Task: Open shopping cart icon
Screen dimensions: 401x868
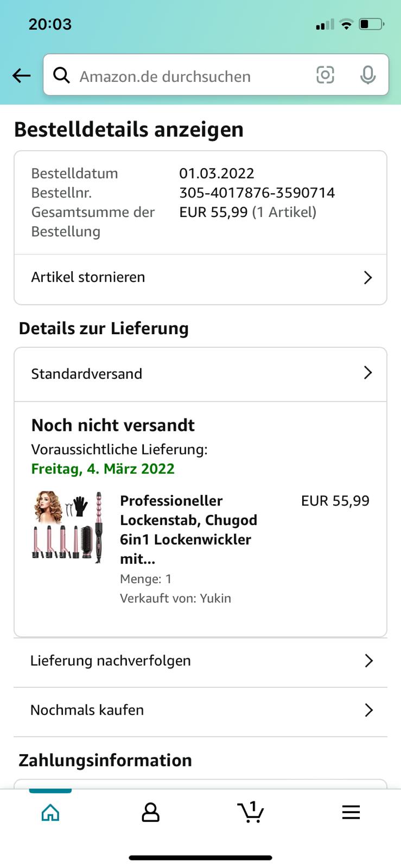Action: (251, 812)
